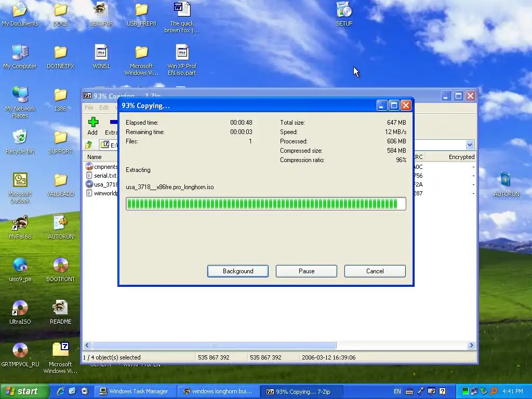The image size is (532, 399).
Task: Click the 93% Copying 7-Zip taskbar item
Action: coord(302,392)
